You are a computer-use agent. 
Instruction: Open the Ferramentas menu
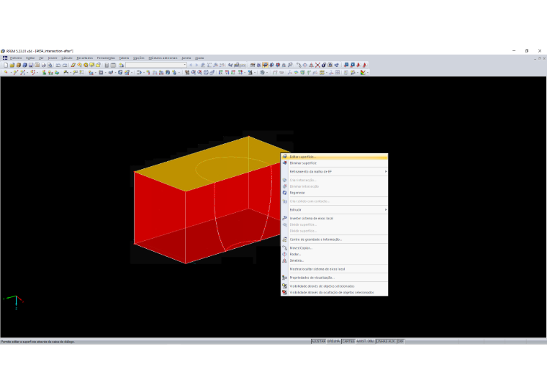click(106, 58)
